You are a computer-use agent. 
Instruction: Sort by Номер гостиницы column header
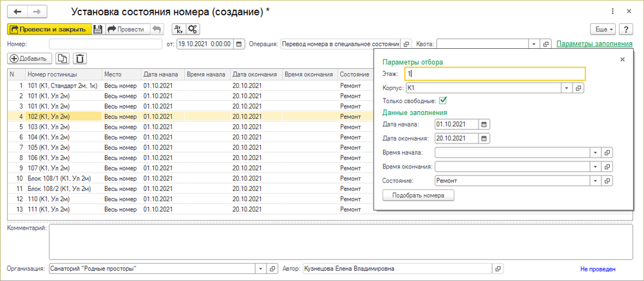[64, 74]
